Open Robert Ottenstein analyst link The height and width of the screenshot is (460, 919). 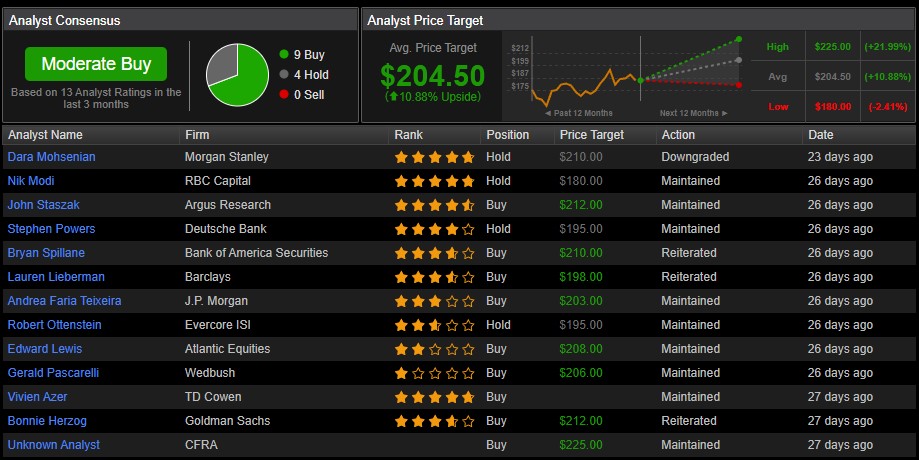coord(55,325)
